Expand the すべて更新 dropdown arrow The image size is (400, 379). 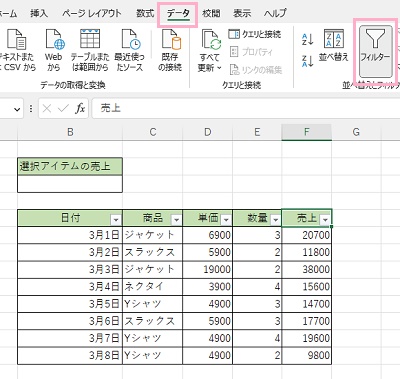219,68
